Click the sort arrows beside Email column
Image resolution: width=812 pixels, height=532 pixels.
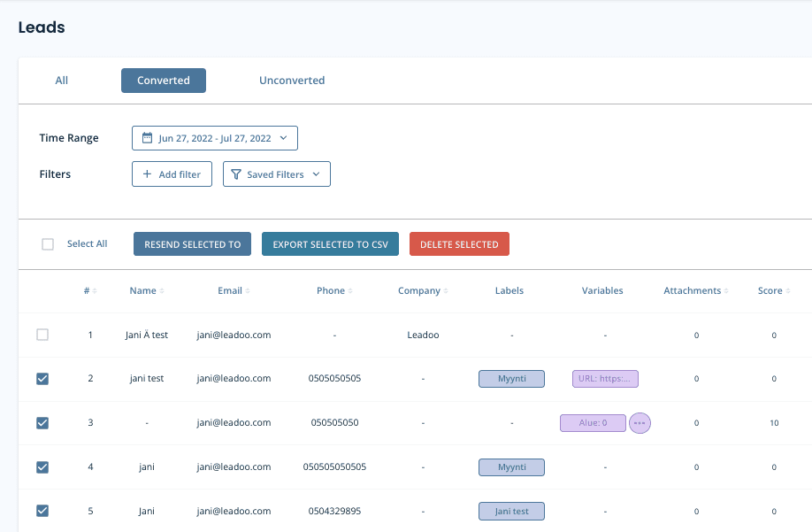249,290
